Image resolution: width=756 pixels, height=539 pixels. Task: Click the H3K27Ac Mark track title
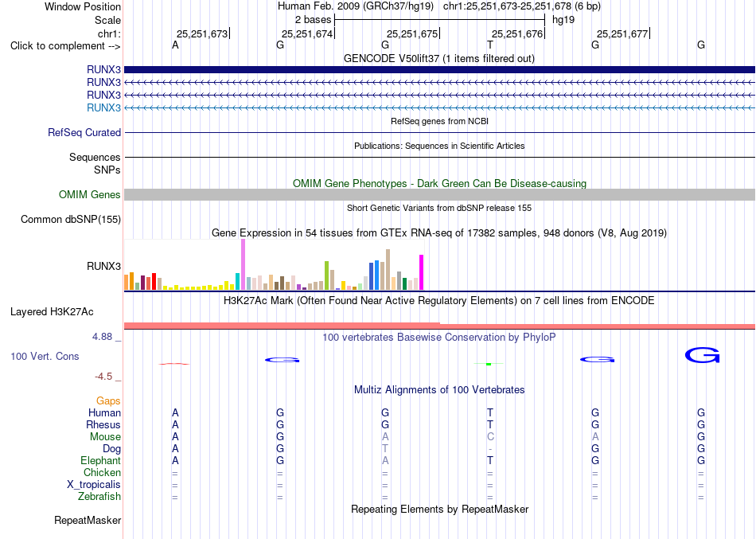(x=439, y=301)
